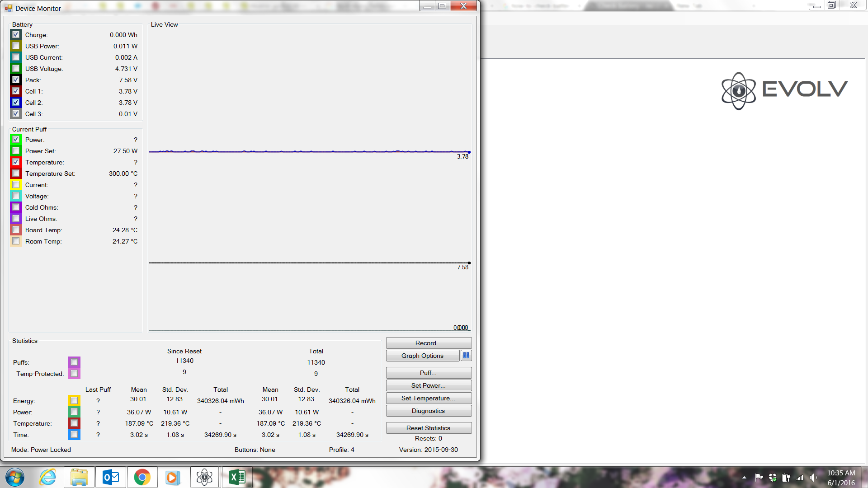
Task: Open the Diagnostics dialog
Action: click(x=428, y=411)
